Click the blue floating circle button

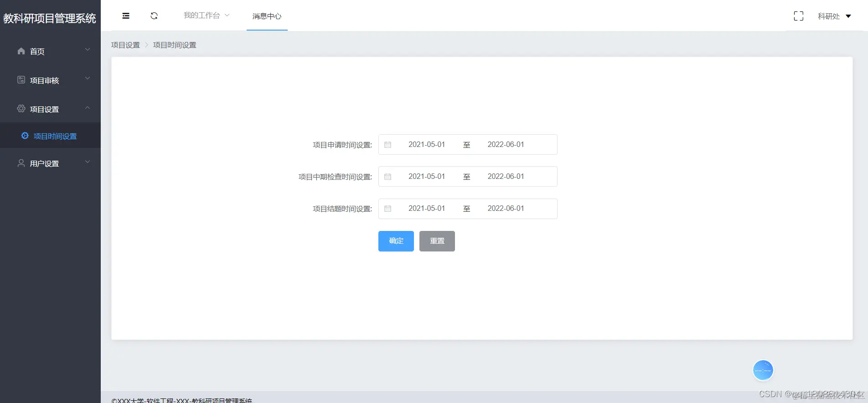coord(763,370)
